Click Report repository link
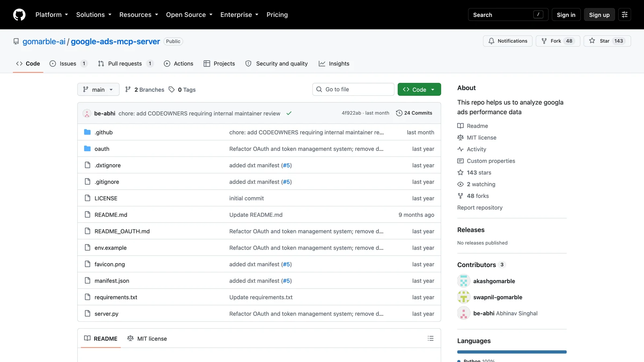The image size is (644, 362). click(480, 208)
